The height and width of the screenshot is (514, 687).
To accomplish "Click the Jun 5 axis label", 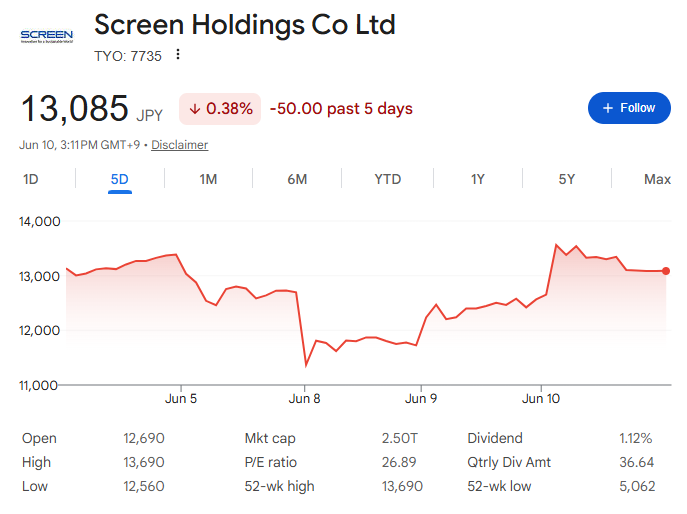I will [x=181, y=399].
